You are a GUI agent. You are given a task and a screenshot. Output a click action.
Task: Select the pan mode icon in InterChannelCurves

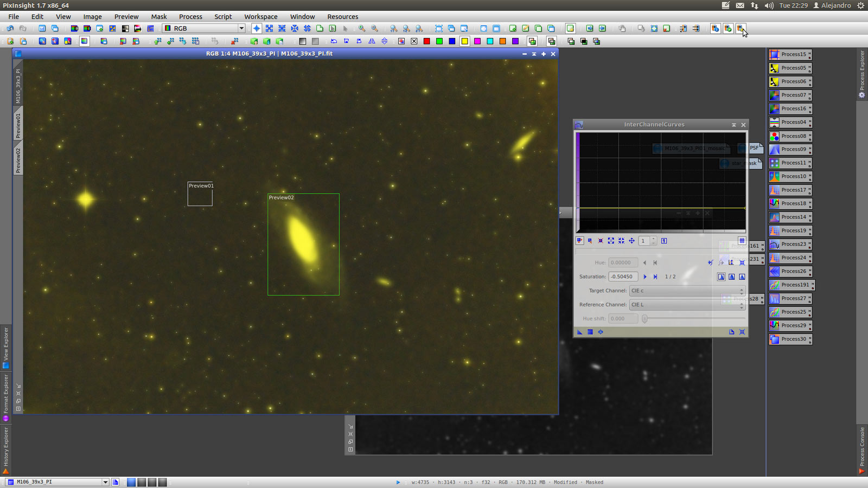click(x=631, y=241)
